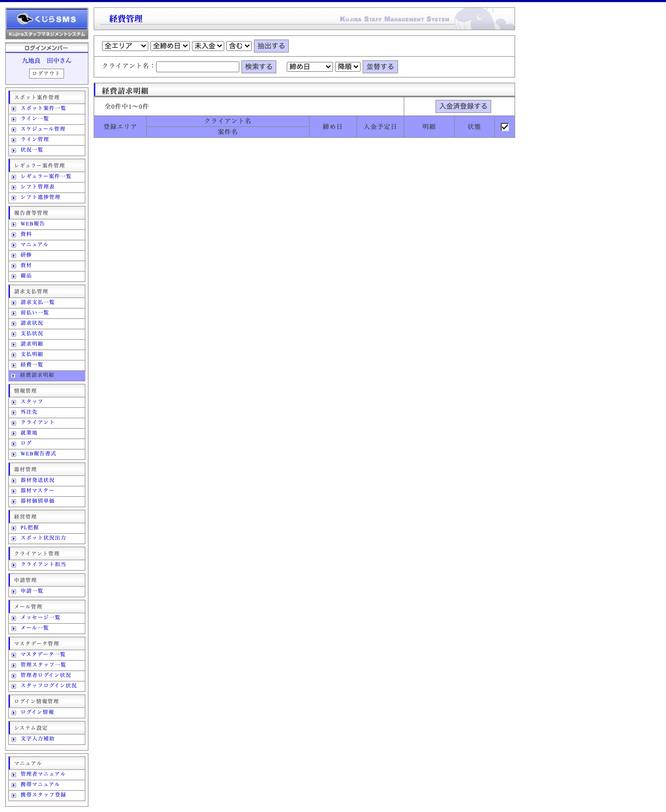666x812 pixels.
Task: Open the 全エリア area dropdown
Action: pyautogui.click(x=125, y=46)
